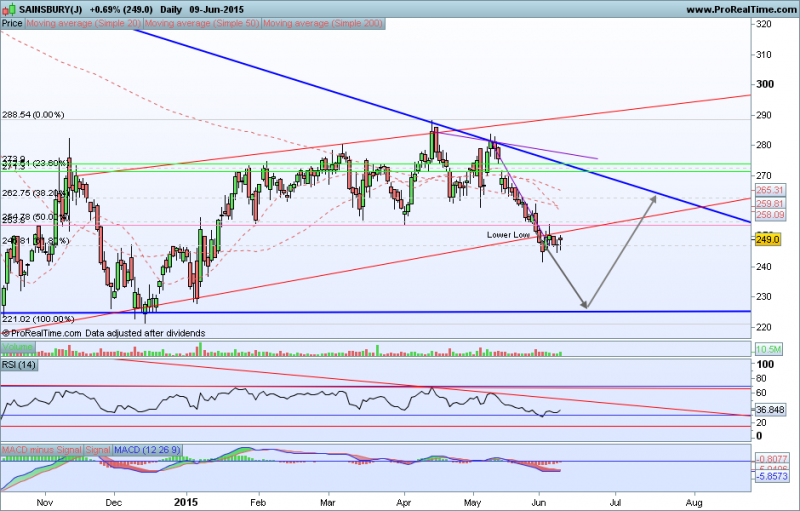Click the upward arrowhead at the blue trendline
The height and width of the screenshot is (511, 800).
pos(655,198)
